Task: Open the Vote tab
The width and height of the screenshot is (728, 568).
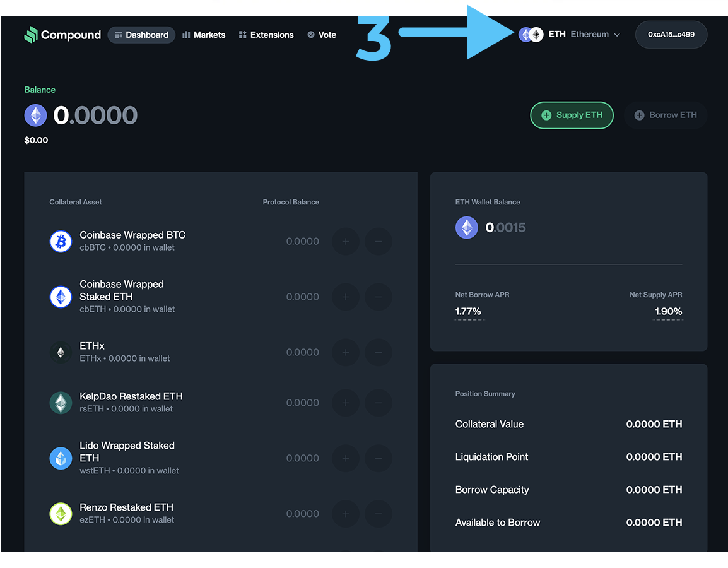Action: [322, 35]
